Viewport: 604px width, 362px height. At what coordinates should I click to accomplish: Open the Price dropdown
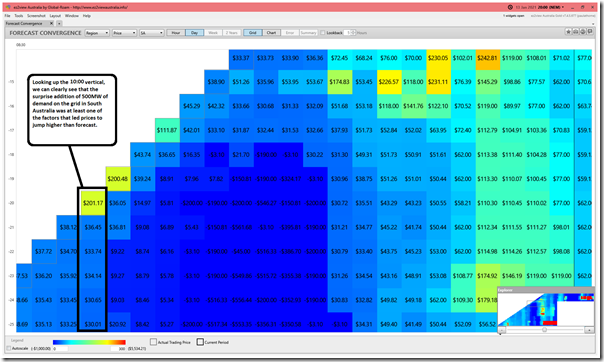pyautogui.click(x=124, y=33)
